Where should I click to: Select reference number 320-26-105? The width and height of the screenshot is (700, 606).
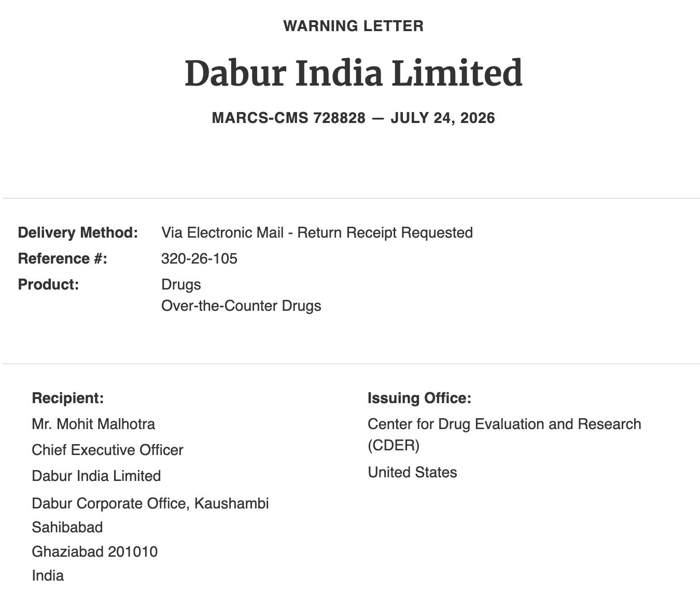[199, 258]
